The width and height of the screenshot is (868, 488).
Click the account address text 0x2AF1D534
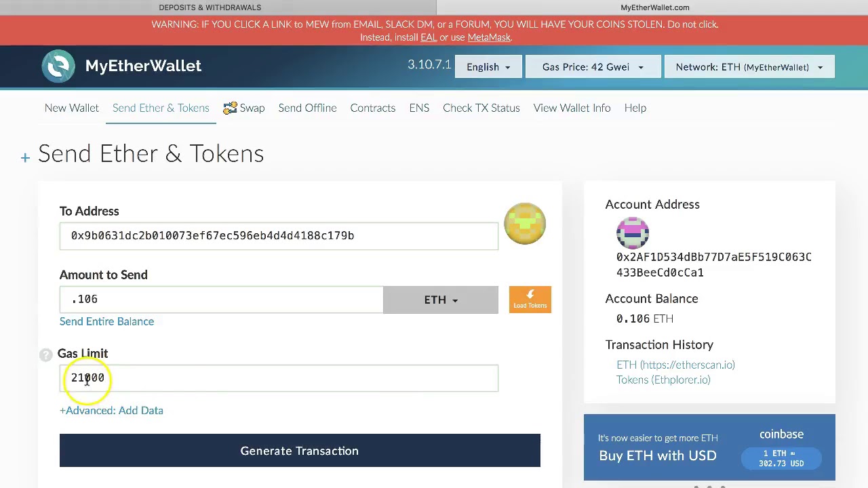(x=714, y=264)
